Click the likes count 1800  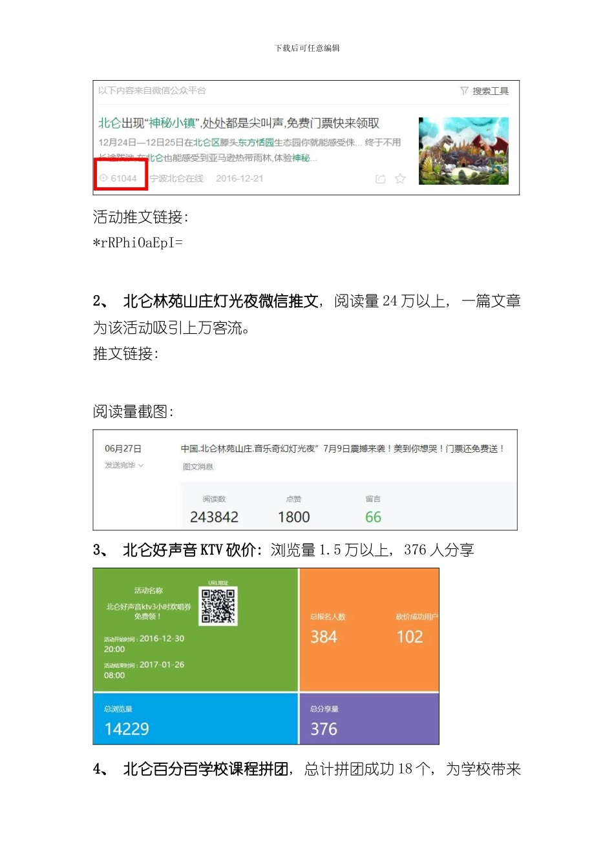[x=293, y=517]
